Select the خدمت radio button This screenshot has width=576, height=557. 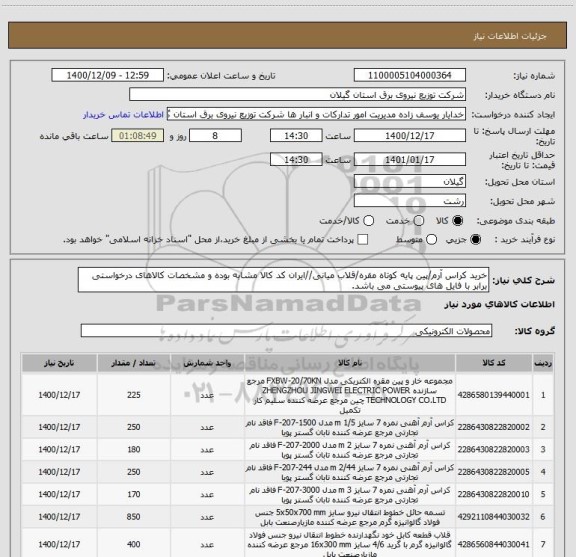pos(419,221)
